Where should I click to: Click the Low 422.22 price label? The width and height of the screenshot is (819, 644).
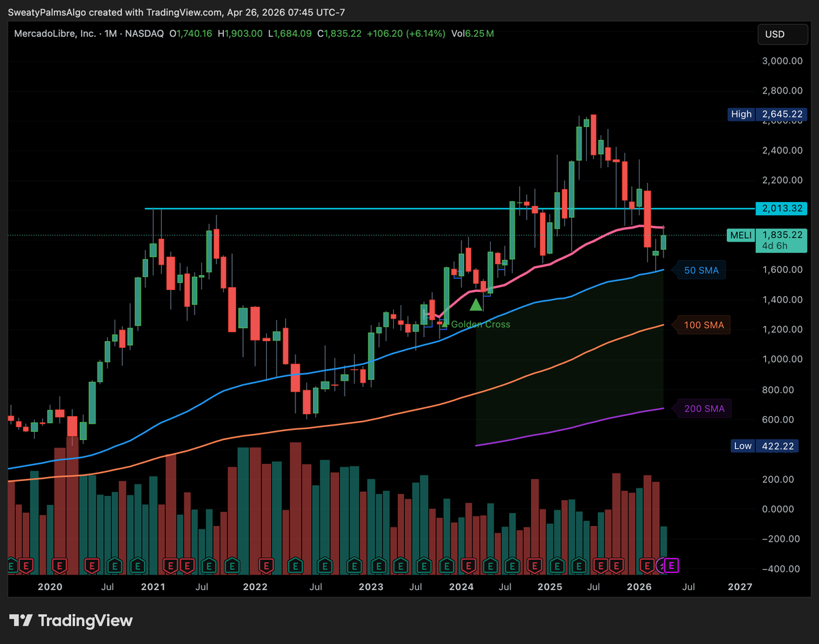coord(766,446)
